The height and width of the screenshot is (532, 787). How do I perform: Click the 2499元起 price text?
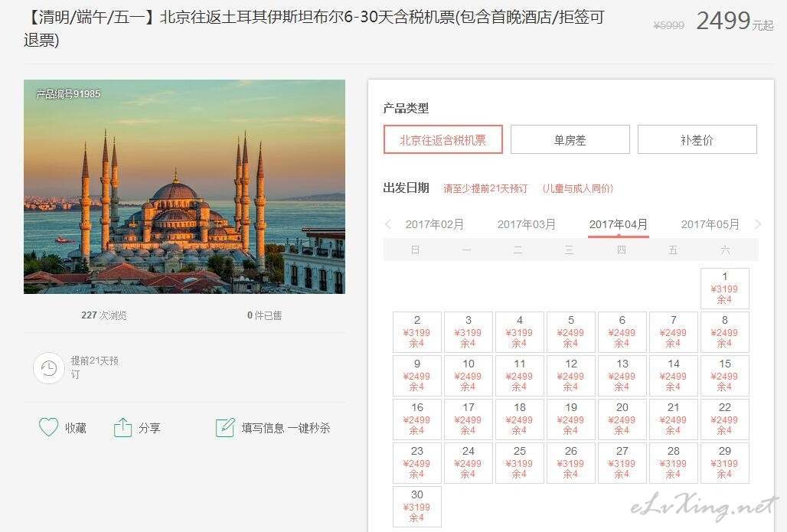pos(735,21)
